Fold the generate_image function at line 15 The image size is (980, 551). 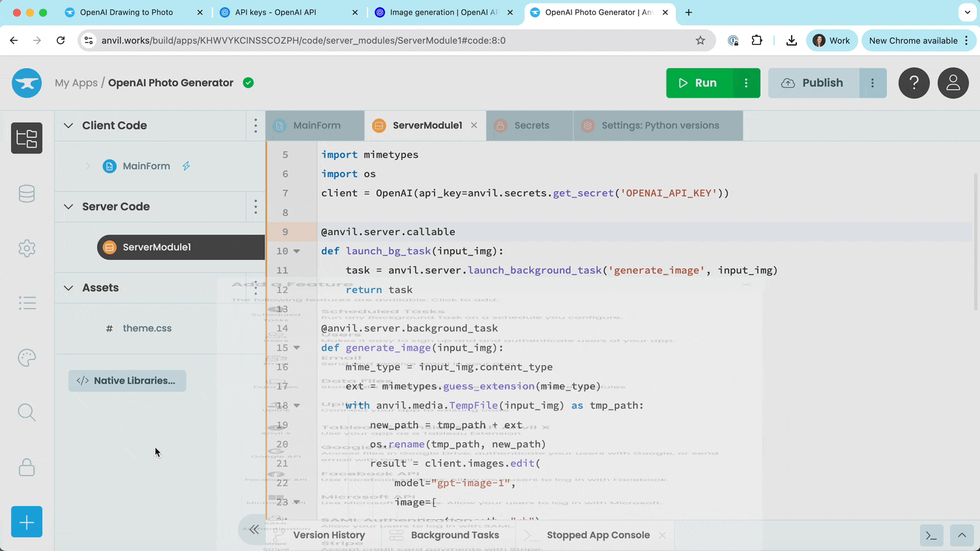tap(296, 348)
